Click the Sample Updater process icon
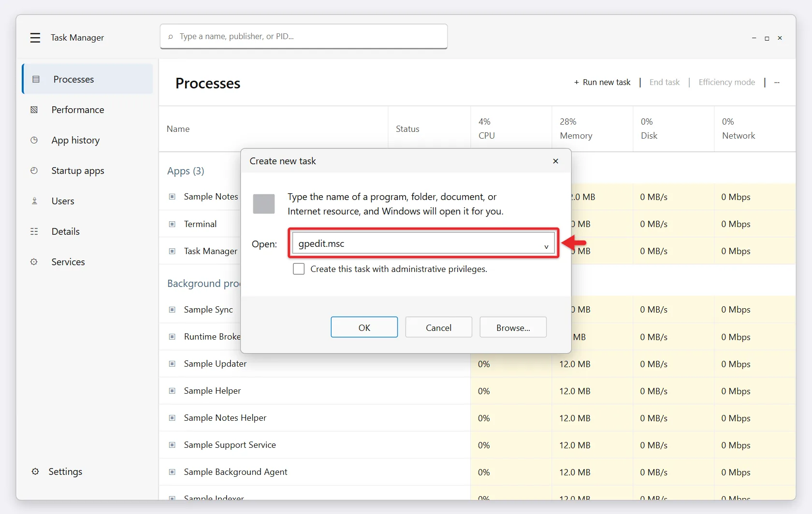Viewport: 812px width, 514px height. 172,364
